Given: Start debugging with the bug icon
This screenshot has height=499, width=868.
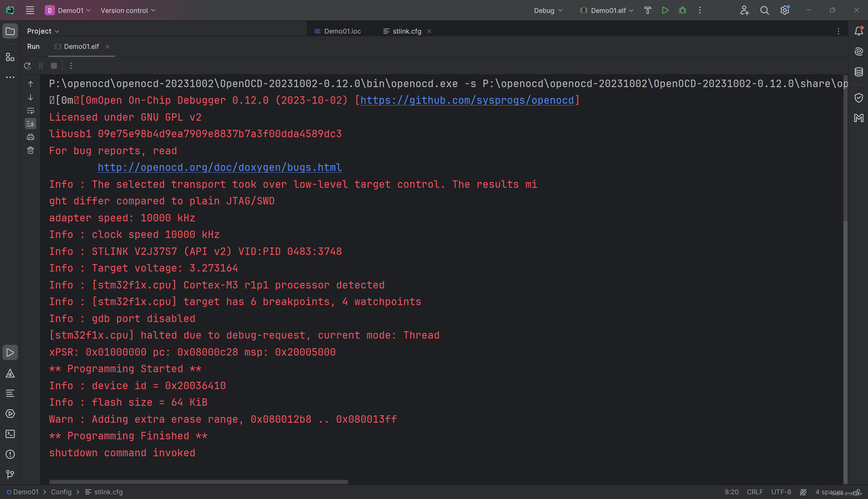Looking at the screenshot, I should (682, 10).
